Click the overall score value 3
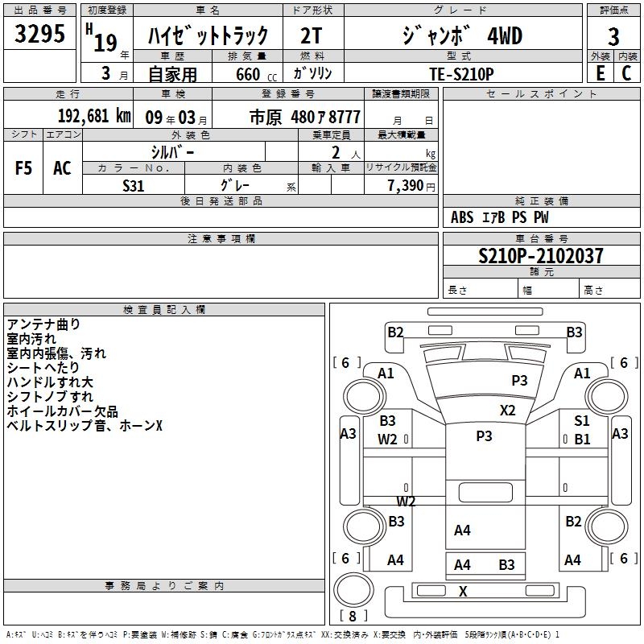 (613, 36)
